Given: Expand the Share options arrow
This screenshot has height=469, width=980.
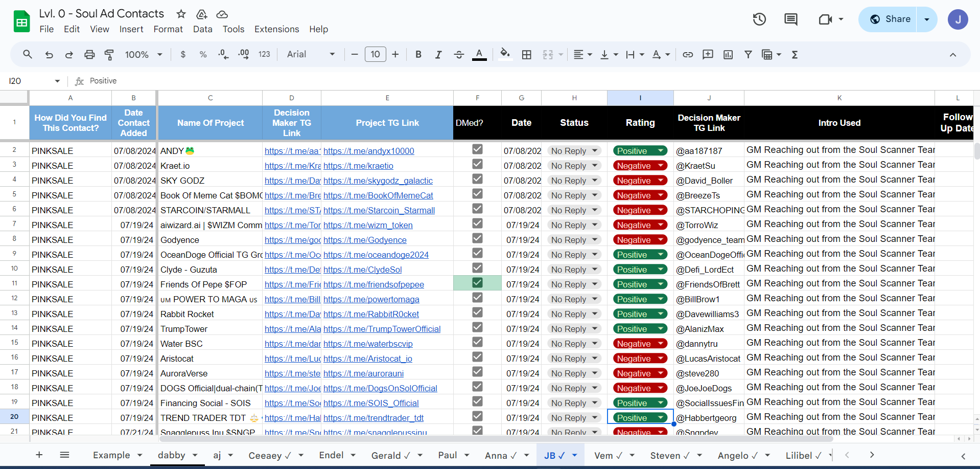Looking at the screenshot, I should 927,19.
